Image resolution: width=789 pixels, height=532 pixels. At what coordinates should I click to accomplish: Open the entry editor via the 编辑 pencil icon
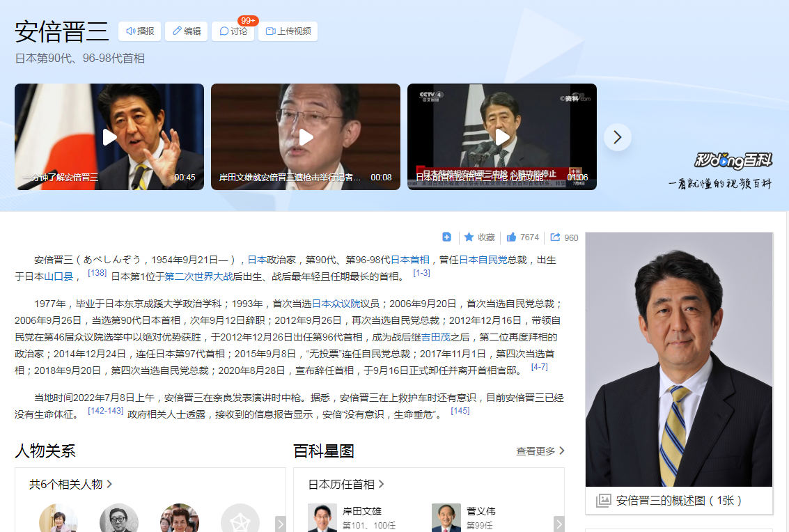tap(175, 31)
